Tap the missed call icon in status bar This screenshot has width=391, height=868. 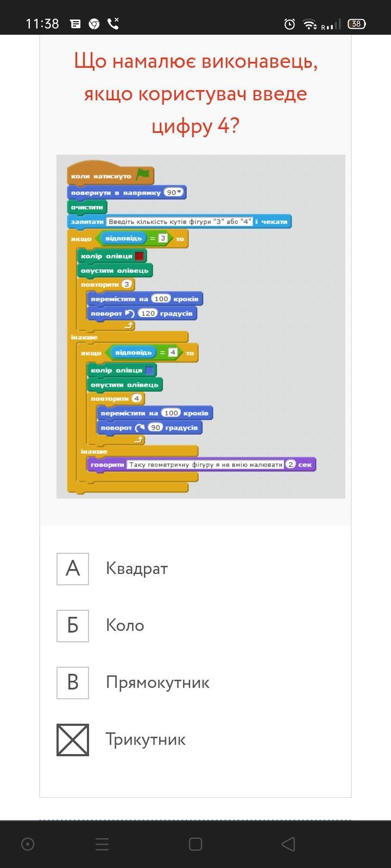coord(113,23)
